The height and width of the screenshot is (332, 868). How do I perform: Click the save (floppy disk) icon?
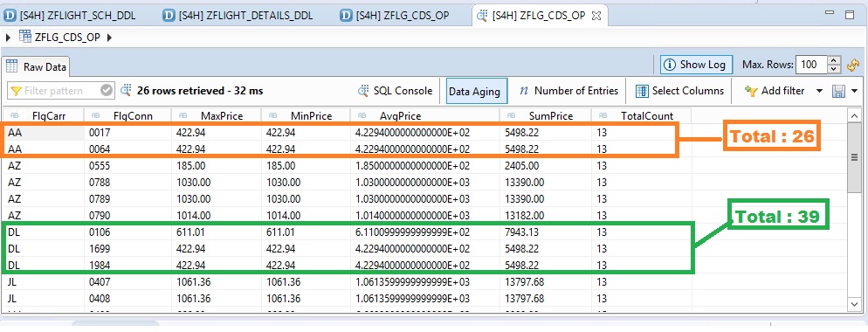pyautogui.click(x=838, y=91)
